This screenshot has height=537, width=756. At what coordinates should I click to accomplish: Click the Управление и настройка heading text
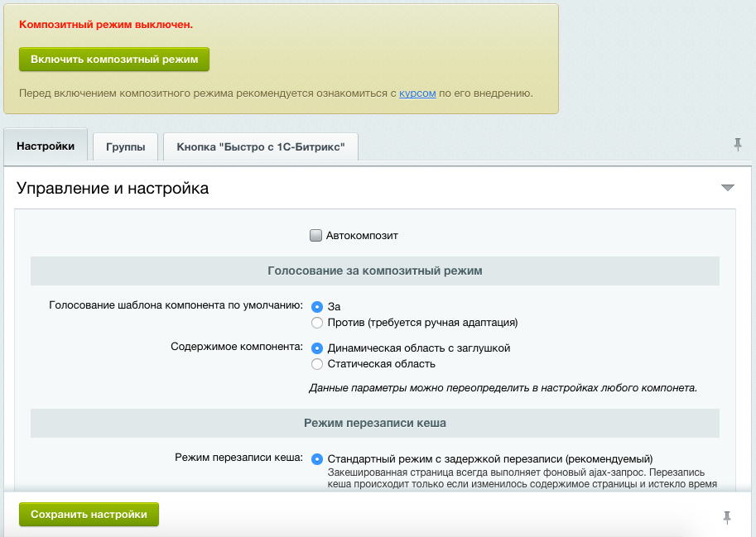(113, 189)
